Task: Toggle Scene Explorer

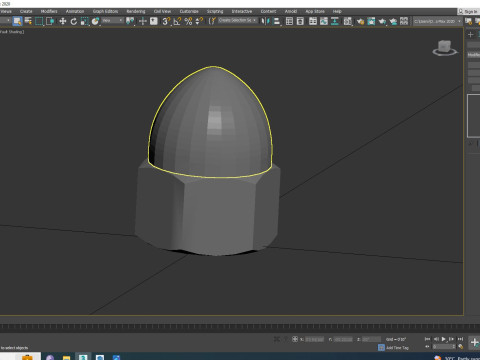Action: (x=289, y=21)
